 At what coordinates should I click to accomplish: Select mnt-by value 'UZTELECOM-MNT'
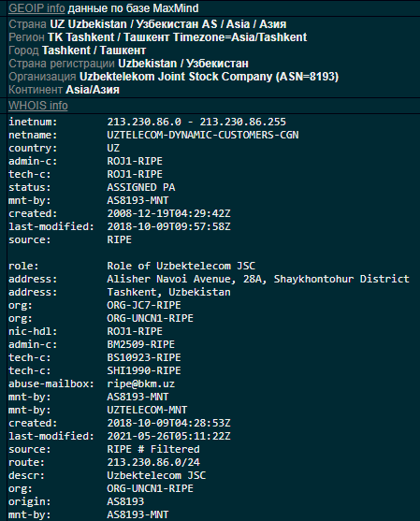[147, 410]
